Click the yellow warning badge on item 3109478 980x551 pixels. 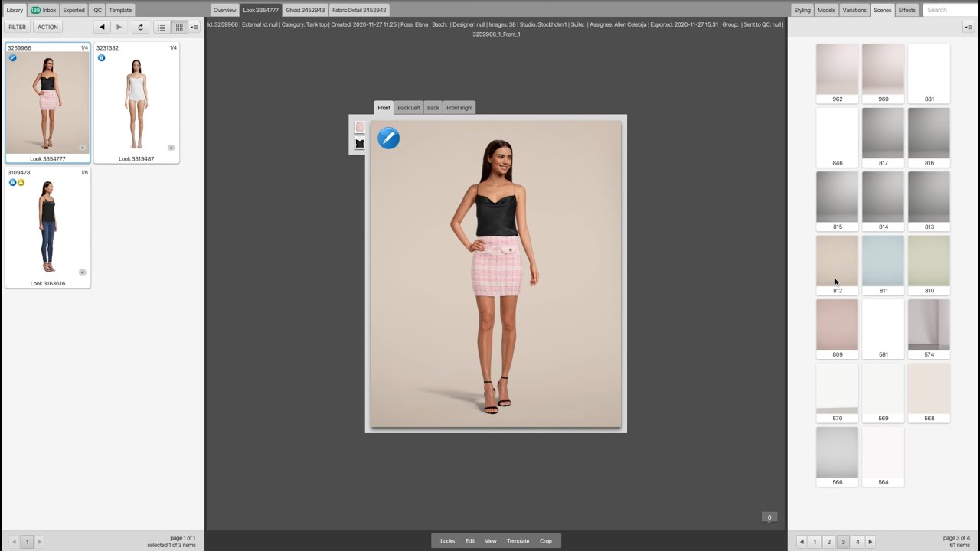21,183
